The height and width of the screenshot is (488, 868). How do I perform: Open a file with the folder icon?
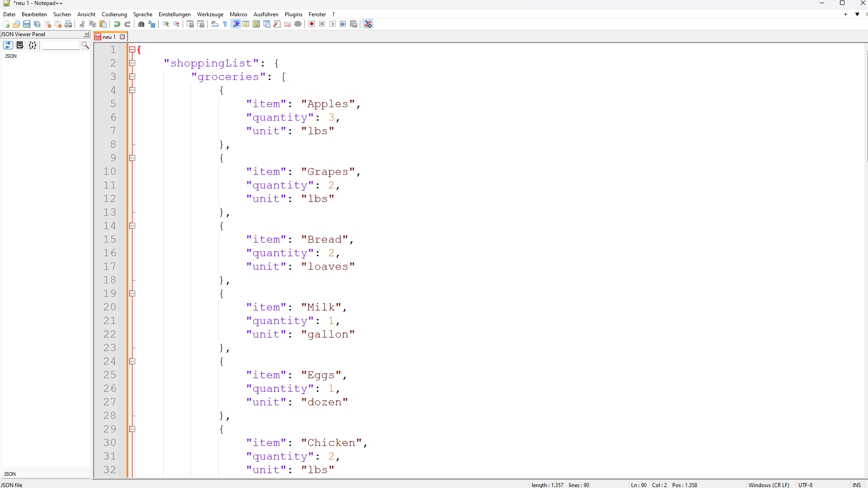tap(16, 24)
